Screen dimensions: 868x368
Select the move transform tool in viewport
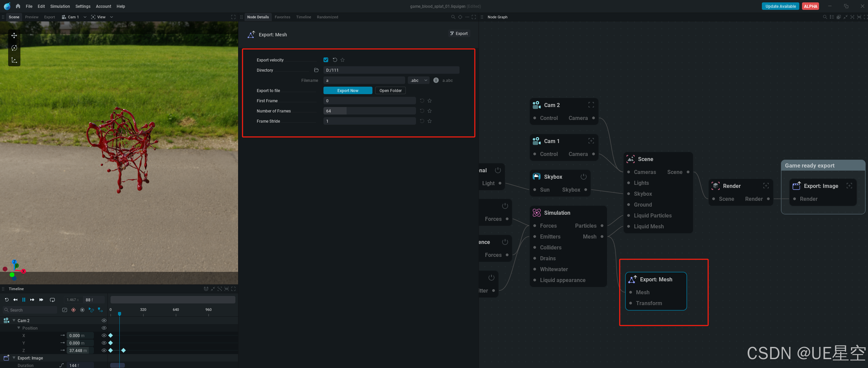point(14,35)
